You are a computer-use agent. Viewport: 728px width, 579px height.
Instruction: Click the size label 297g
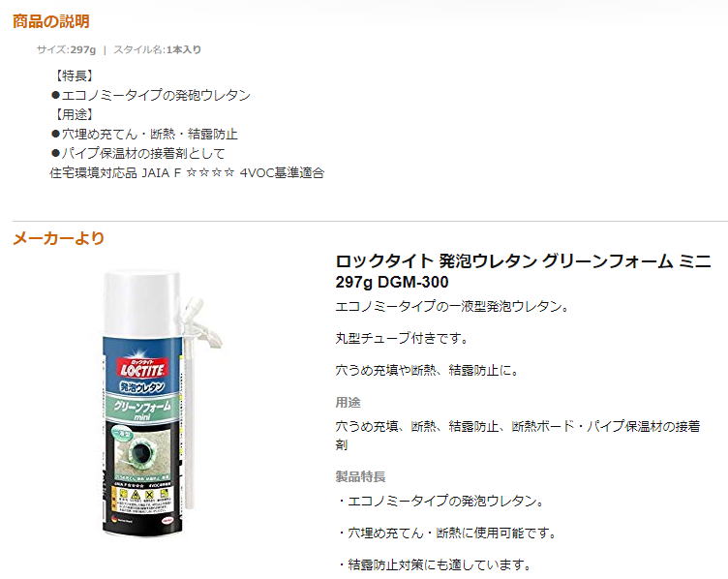pos(82,49)
